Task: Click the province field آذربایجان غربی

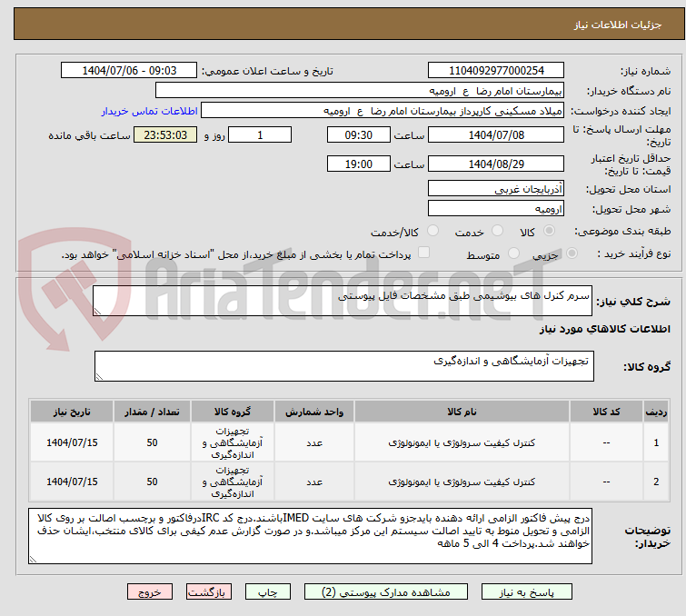Action: pos(496,189)
